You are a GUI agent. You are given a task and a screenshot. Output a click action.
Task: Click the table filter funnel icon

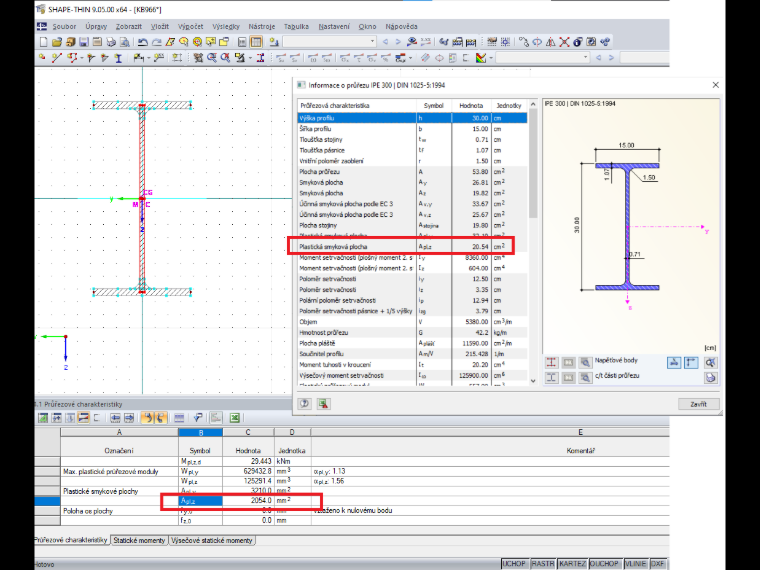(197, 418)
